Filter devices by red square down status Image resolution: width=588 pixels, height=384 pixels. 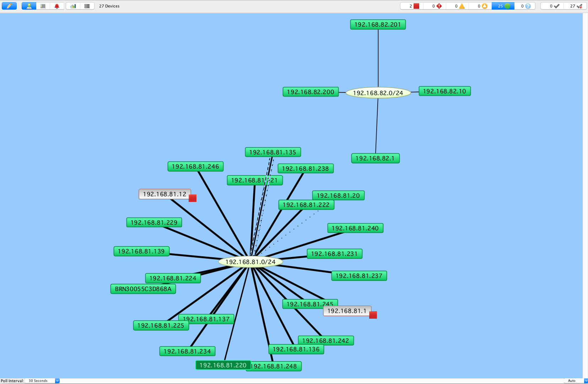pos(412,6)
